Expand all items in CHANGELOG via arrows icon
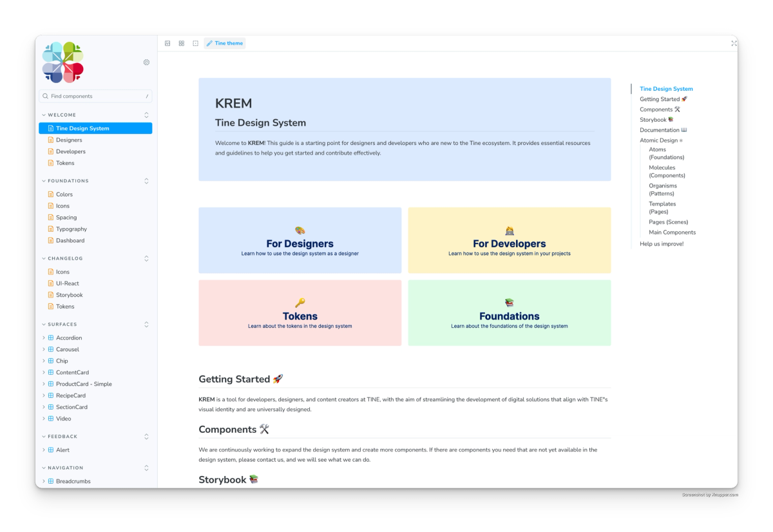This screenshot has height=532, width=773. coord(146,258)
